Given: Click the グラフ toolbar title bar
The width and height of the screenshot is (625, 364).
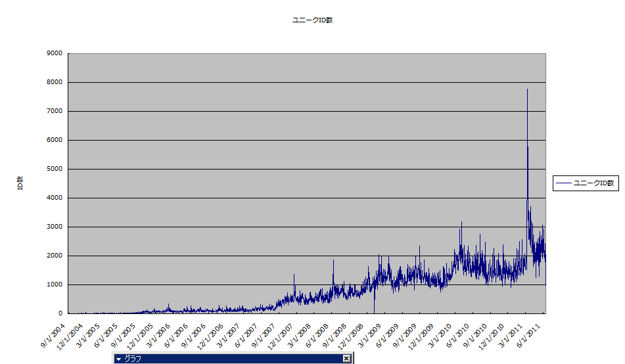Looking at the screenshot, I should 230,359.
